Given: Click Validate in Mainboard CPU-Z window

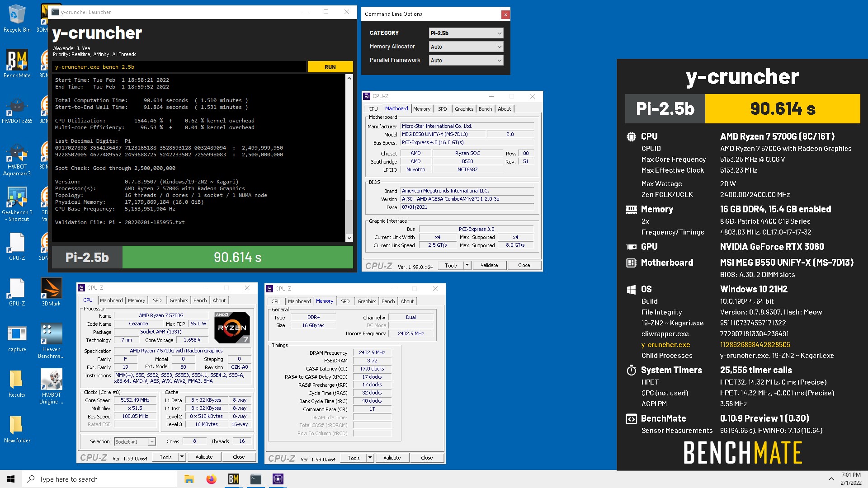Looking at the screenshot, I should point(489,265).
